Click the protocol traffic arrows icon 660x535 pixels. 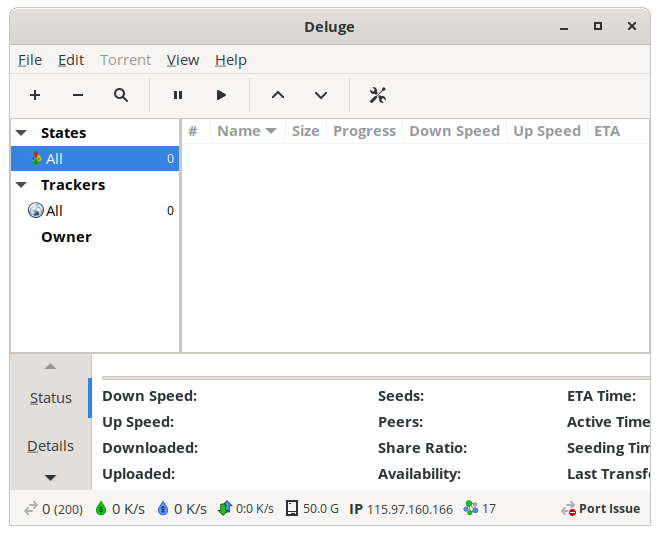pyautogui.click(x=225, y=508)
